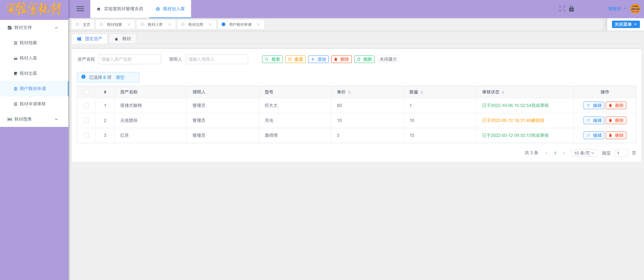Switch to the 耗材出入库 top tab
644x280 pixels.
tap(170, 9)
